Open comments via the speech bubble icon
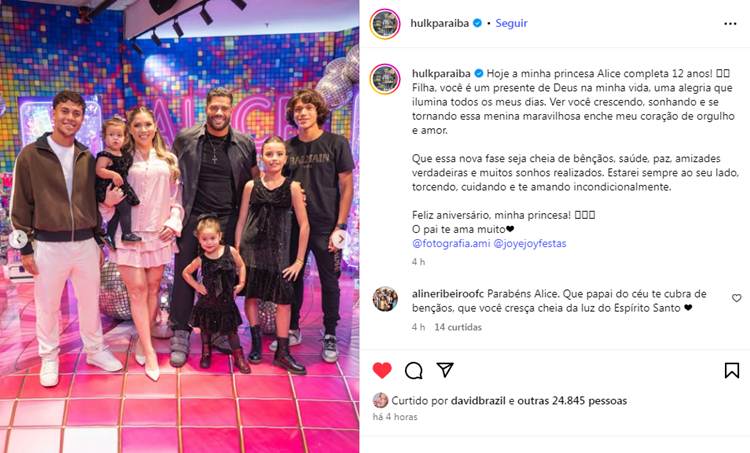This screenshot has height=453, width=750. click(x=413, y=370)
